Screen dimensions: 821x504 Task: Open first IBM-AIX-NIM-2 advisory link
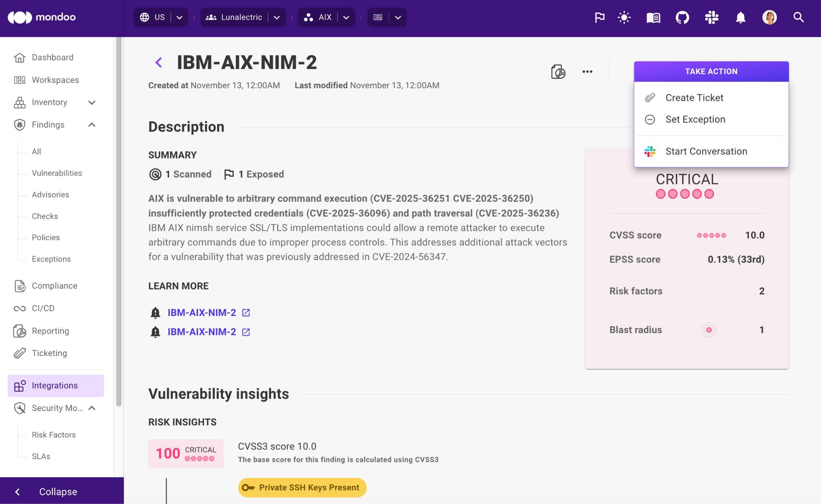202,312
